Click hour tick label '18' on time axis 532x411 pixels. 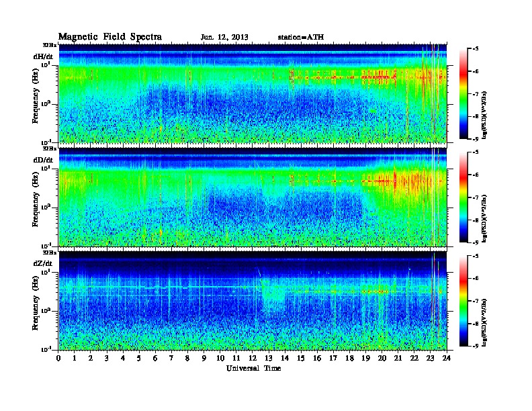(349, 359)
